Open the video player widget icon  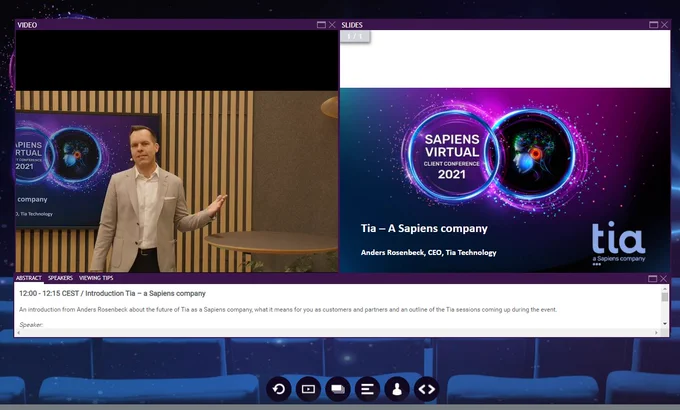coord(308,389)
